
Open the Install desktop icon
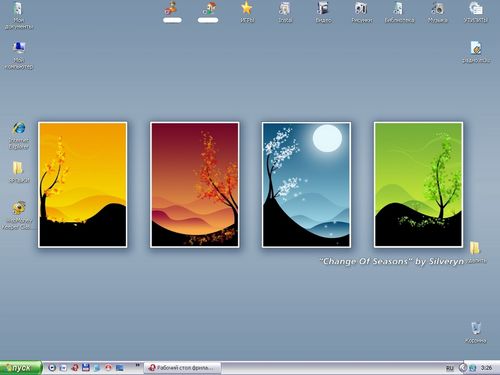(x=285, y=12)
